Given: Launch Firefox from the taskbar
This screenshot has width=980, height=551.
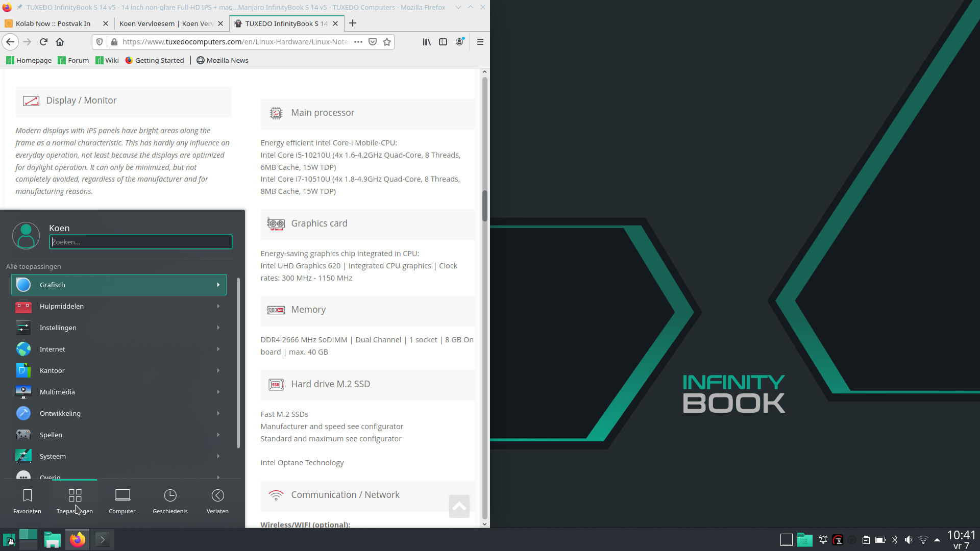Looking at the screenshot, I should click(x=78, y=539).
